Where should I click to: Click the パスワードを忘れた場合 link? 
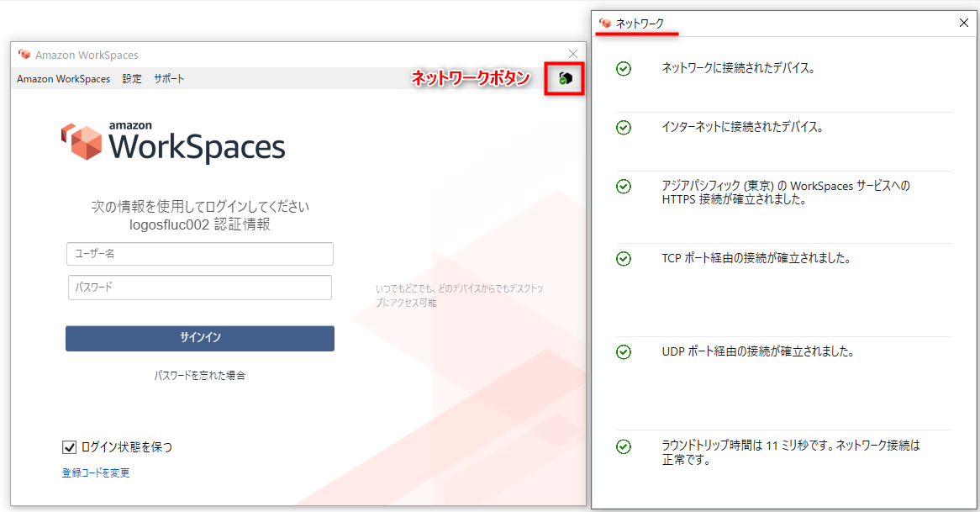click(200, 375)
